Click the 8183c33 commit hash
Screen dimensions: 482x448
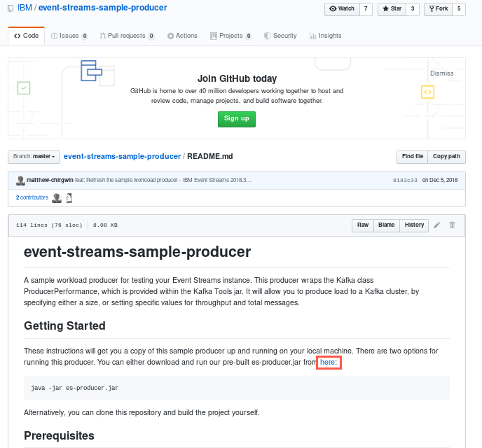(x=405, y=180)
